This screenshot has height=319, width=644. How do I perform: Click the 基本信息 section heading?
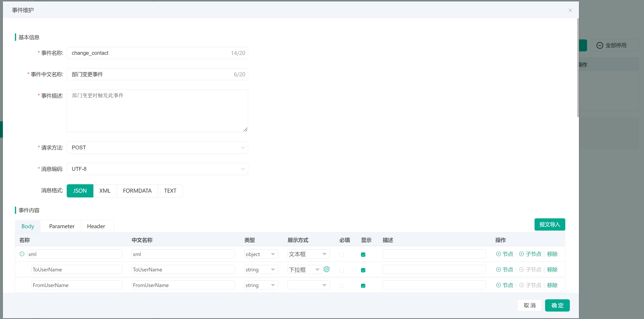[x=29, y=37]
